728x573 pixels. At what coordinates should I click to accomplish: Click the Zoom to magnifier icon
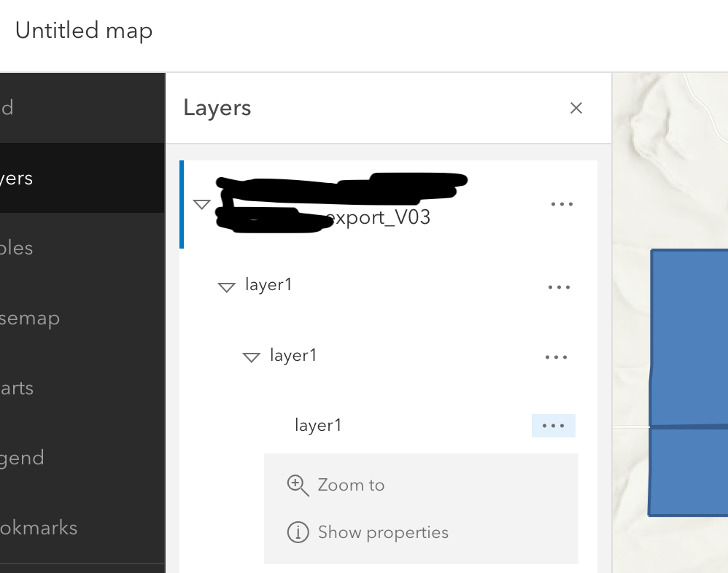298,484
